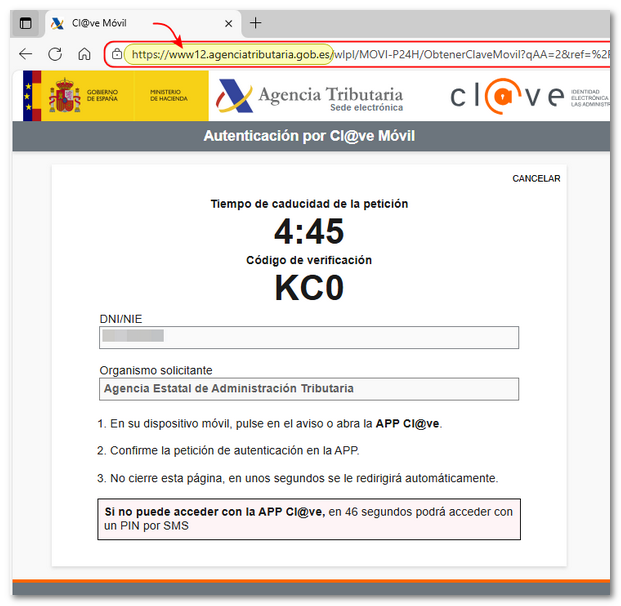
Task: Reload the page with the refresh icon
Action: tap(55, 54)
